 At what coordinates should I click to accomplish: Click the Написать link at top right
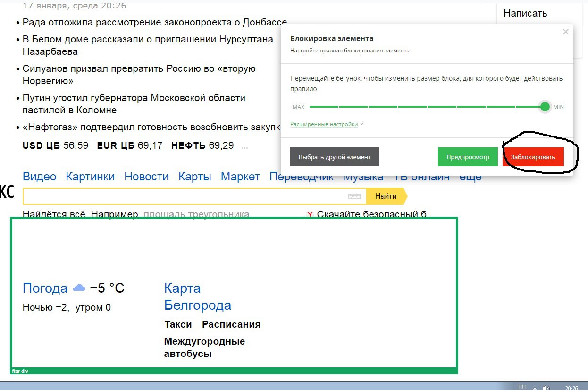pos(525,13)
